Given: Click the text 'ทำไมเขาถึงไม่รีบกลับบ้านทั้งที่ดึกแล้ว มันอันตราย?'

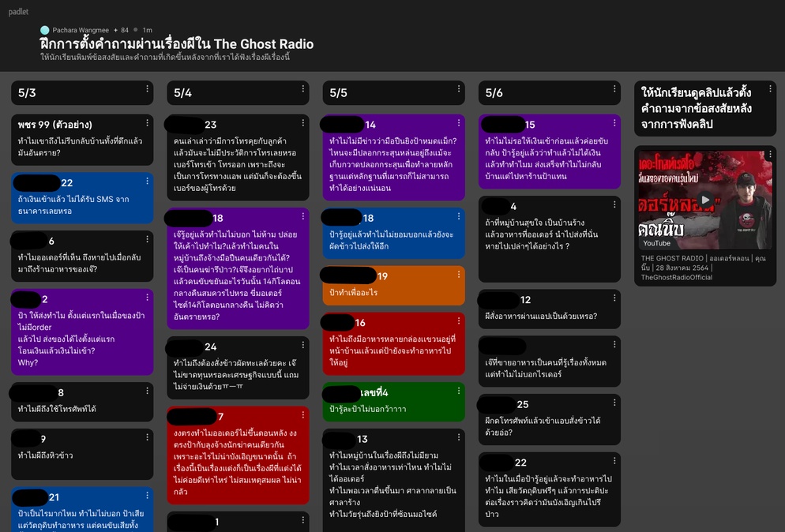Looking at the screenshot, I should 80,147.
